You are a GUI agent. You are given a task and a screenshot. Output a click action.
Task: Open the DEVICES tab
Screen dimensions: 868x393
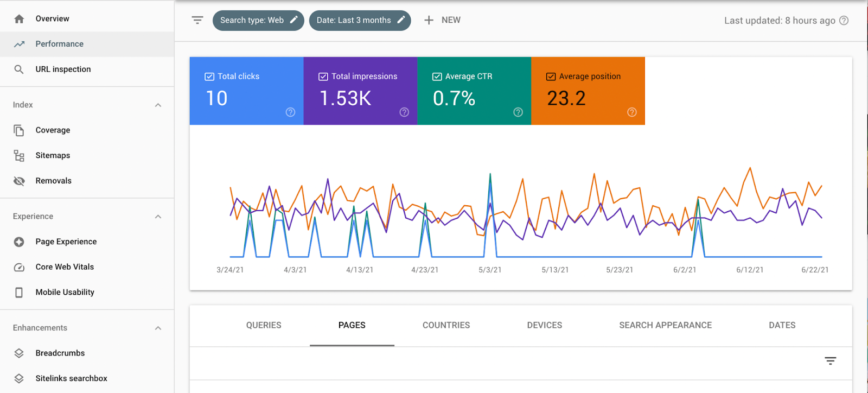(x=545, y=325)
